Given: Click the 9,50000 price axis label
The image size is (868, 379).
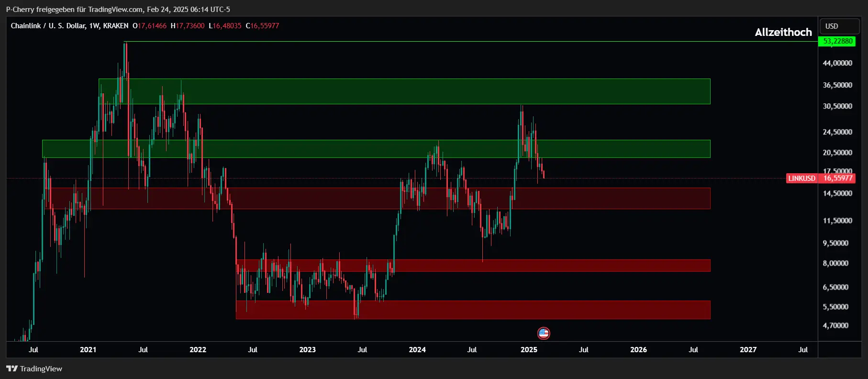Looking at the screenshot, I should pos(835,243).
